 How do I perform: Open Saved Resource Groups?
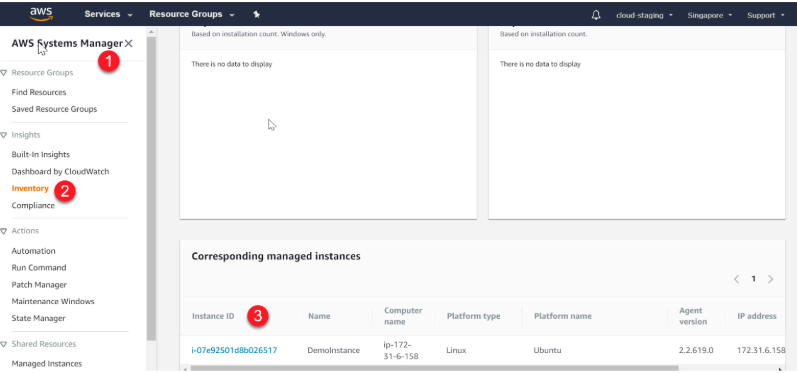click(x=54, y=109)
